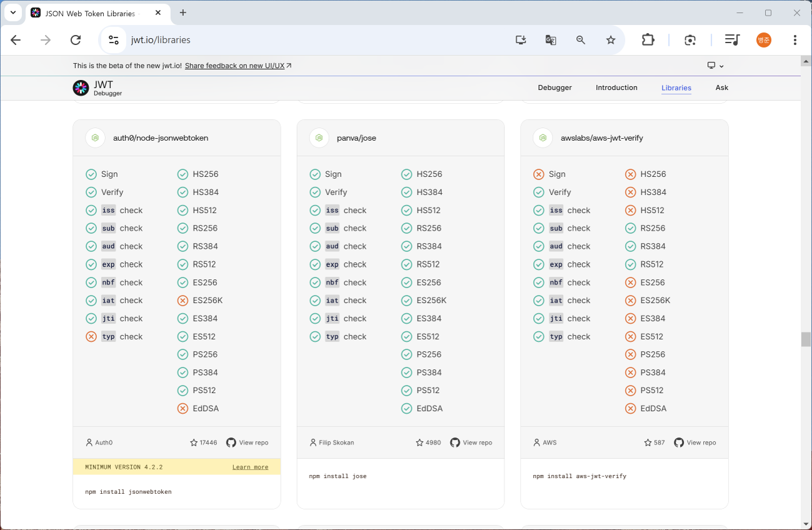Screen dimensions: 812x530
Task: Open the translate page icon
Action: (551, 40)
